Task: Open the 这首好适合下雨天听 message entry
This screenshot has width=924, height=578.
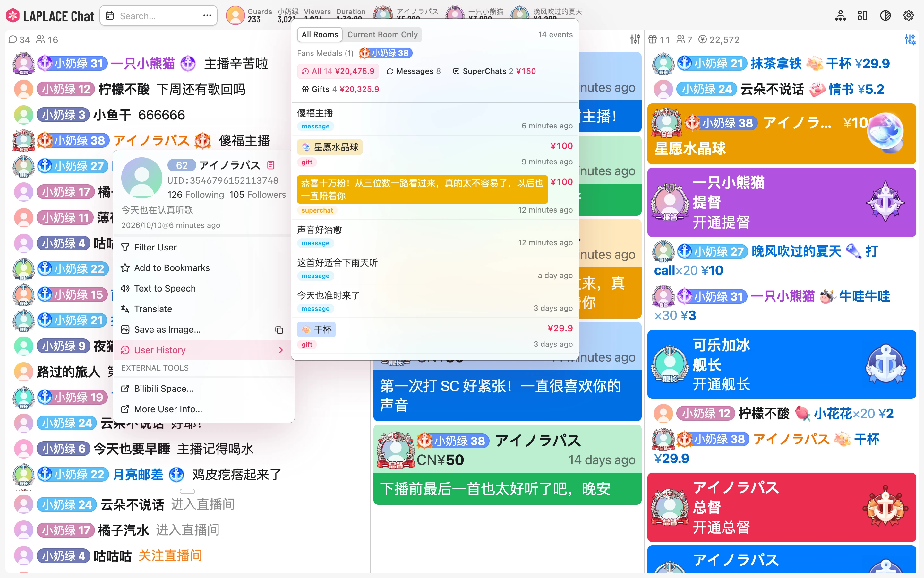Action: point(435,269)
